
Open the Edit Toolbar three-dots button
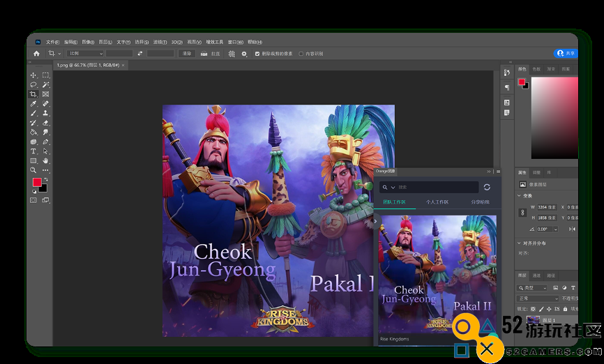(45, 170)
